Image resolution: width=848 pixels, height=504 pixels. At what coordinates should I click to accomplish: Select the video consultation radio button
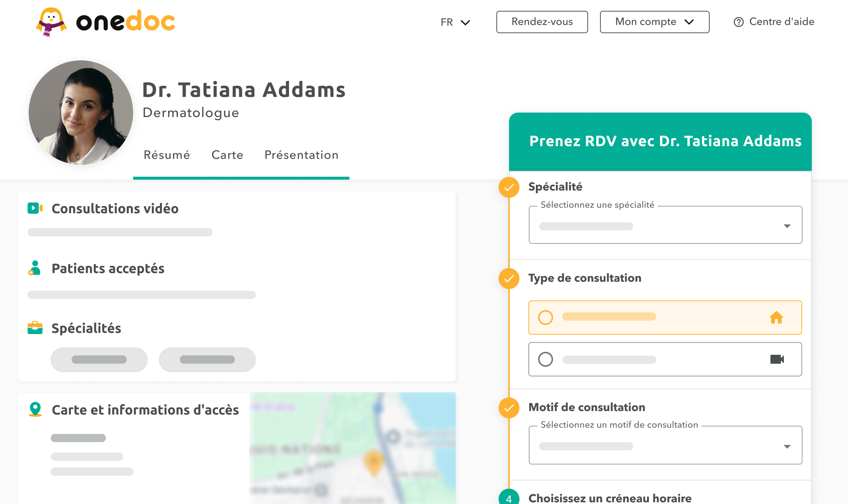[546, 359]
